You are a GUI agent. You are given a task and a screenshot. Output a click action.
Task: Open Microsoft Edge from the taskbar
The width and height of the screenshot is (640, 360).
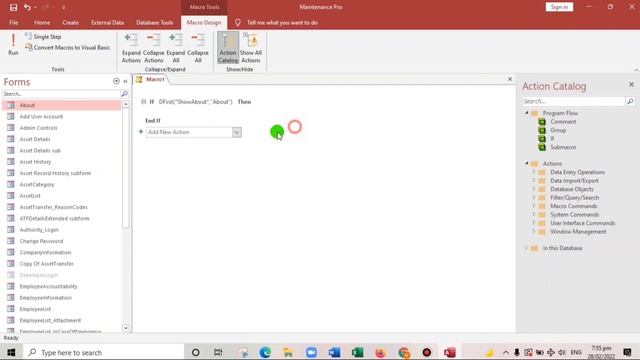pyautogui.click(x=265, y=352)
